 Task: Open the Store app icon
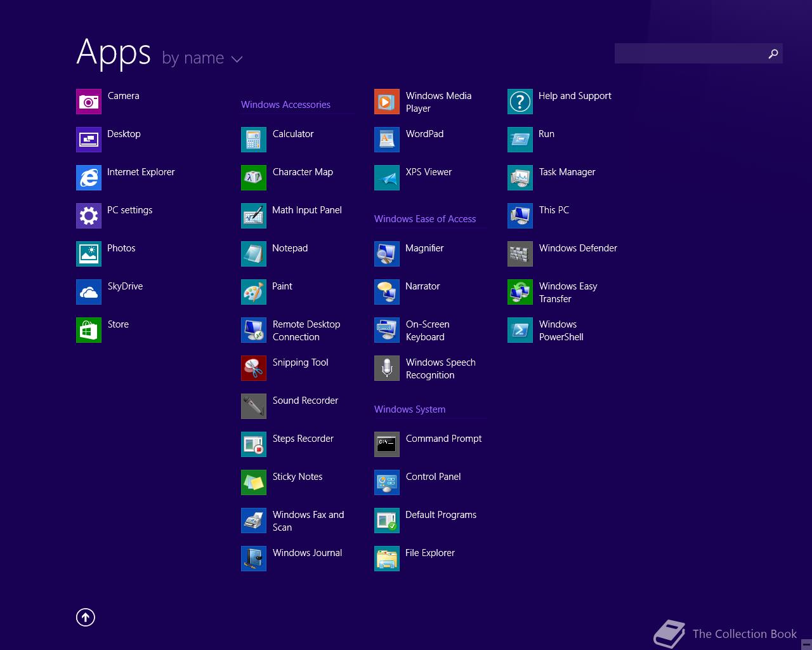click(x=89, y=330)
